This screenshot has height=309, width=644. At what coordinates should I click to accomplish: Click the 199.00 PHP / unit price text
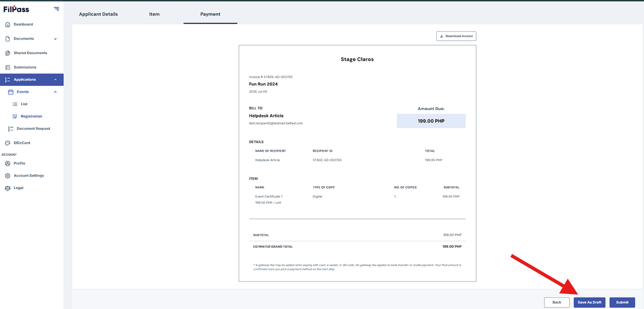pos(268,203)
